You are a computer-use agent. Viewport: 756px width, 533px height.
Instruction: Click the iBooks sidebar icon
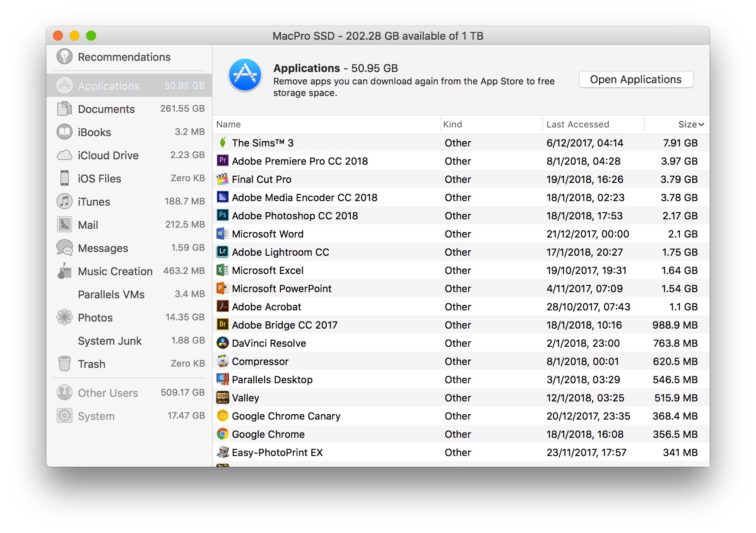pyautogui.click(x=65, y=132)
